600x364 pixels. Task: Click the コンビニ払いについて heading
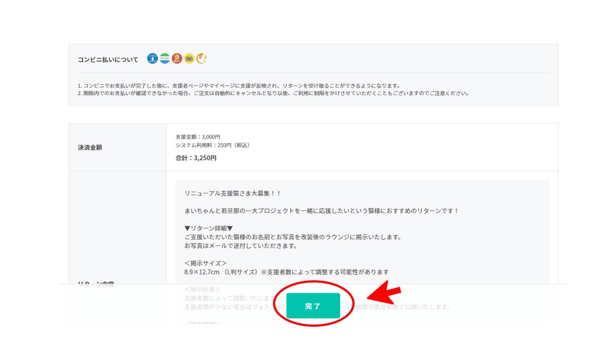click(x=108, y=59)
